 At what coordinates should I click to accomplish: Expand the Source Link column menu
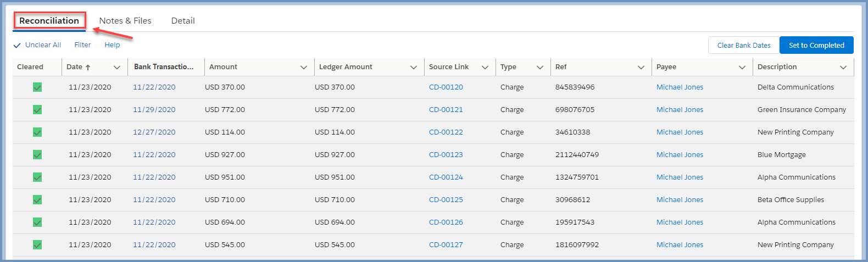485,67
